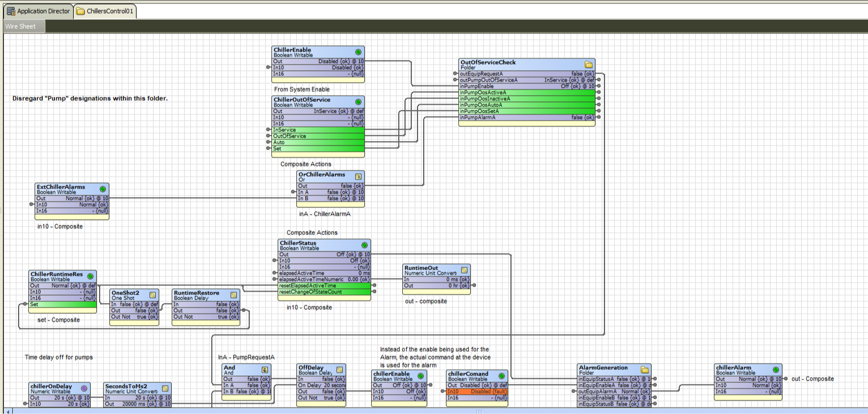Image resolution: width=868 pixels, height=414 pixels.
Task: Click the OffDelay block icon
Action: tap(339, 370)
